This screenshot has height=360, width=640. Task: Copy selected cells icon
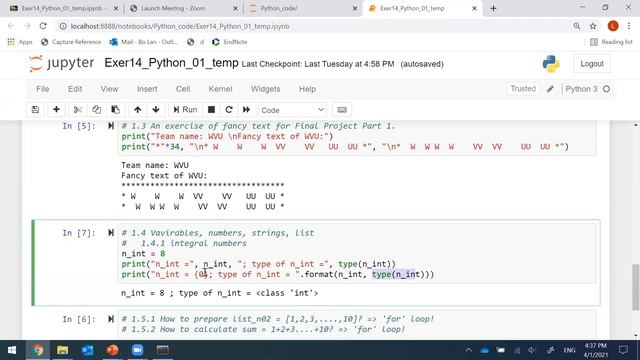click(96, 110)
